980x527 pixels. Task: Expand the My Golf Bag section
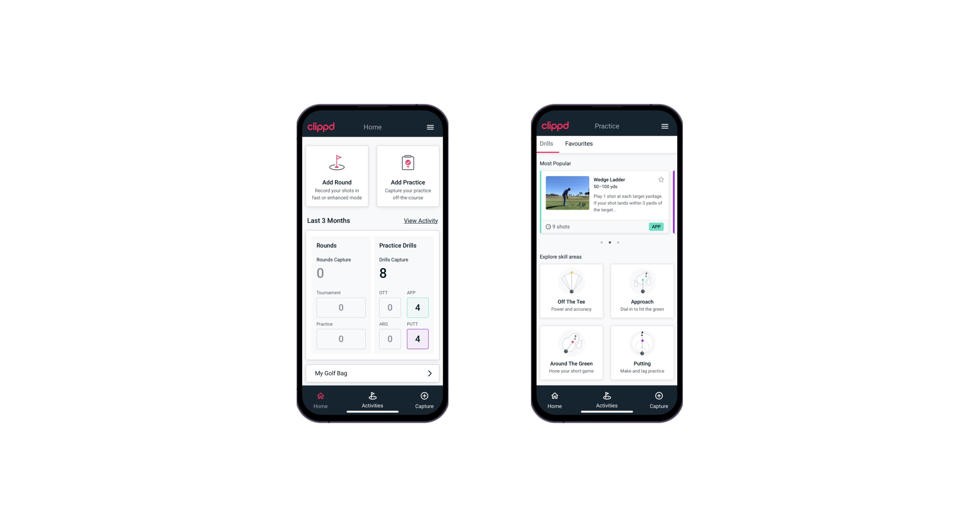(430, 373)
